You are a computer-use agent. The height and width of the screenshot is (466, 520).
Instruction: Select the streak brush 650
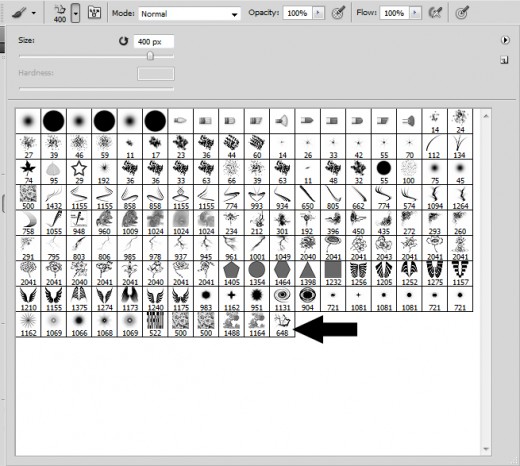[x=308, y=197]
